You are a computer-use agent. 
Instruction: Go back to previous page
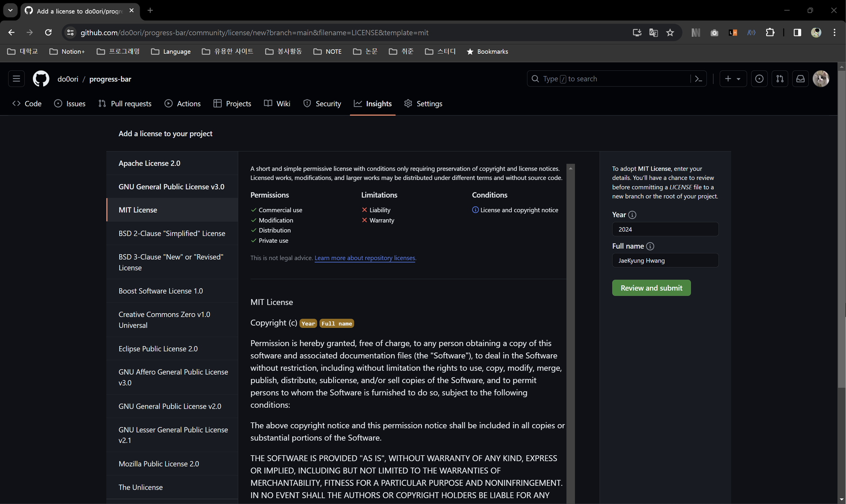click(x=11, y=33)
